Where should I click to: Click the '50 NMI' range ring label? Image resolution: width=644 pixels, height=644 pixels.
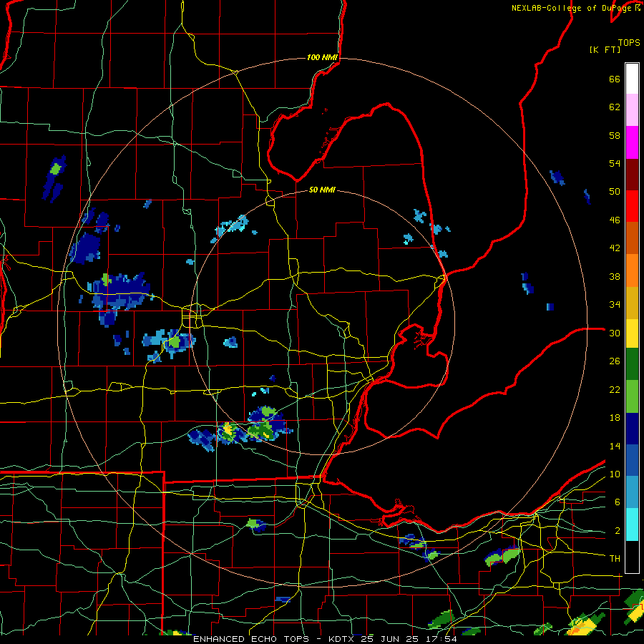point(322,190)
